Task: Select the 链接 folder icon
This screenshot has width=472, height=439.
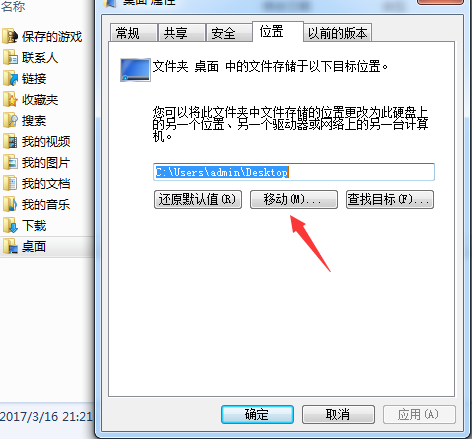Action: pos(10,78)
